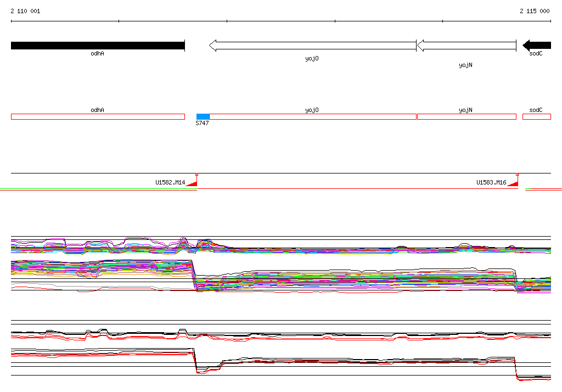The image size is (562, 392).
Task: Click the end coordinate 2 115 000
Action: pyautogui.click(x=535, y=11)
